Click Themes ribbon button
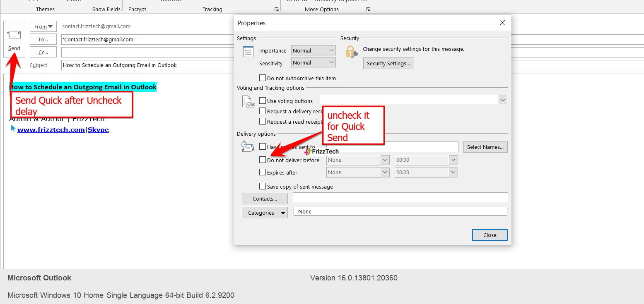This screenshot has width=644, height=304. 45,9
